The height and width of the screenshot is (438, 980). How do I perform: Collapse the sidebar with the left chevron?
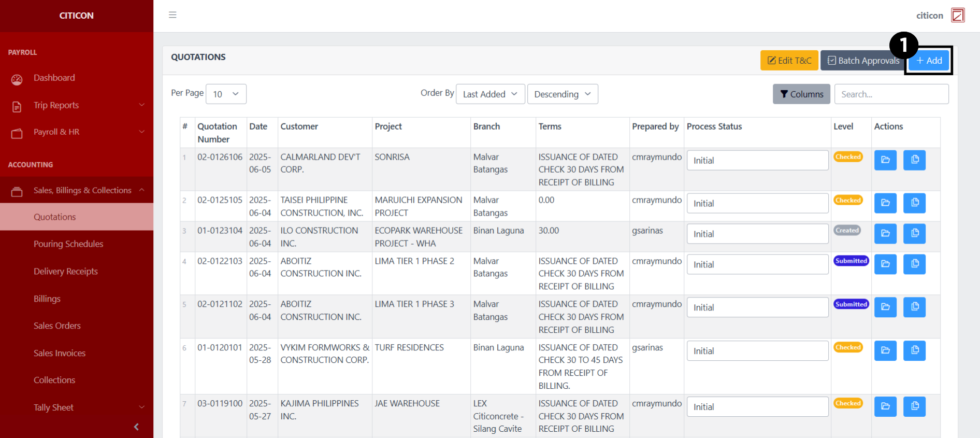136,427
